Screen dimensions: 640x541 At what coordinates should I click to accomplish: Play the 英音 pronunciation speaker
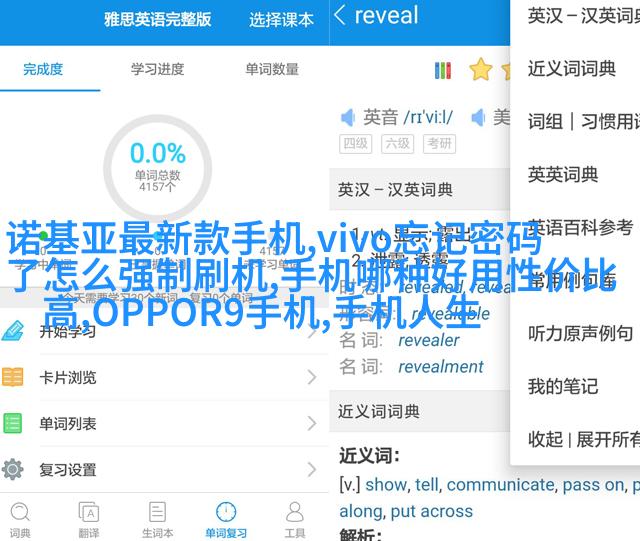348,118
